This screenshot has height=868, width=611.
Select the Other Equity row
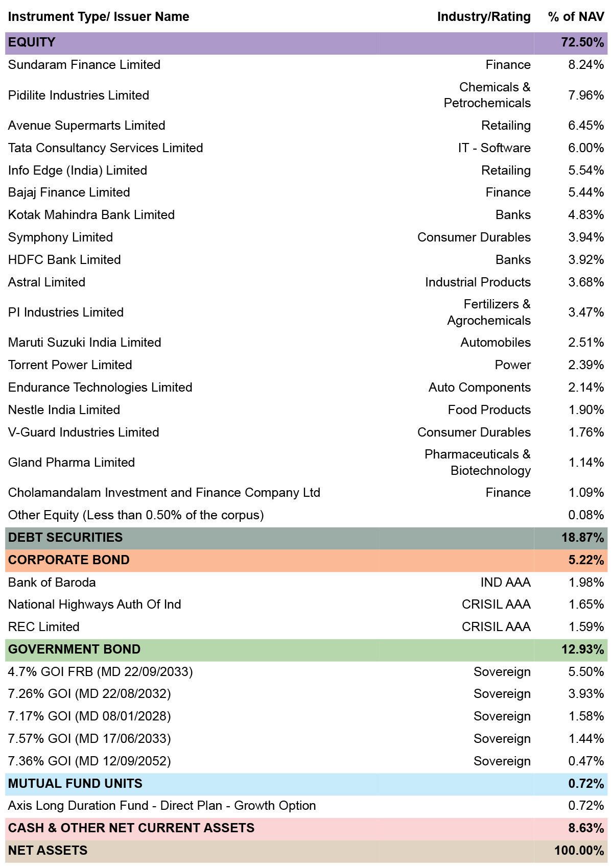click(306, 515)
